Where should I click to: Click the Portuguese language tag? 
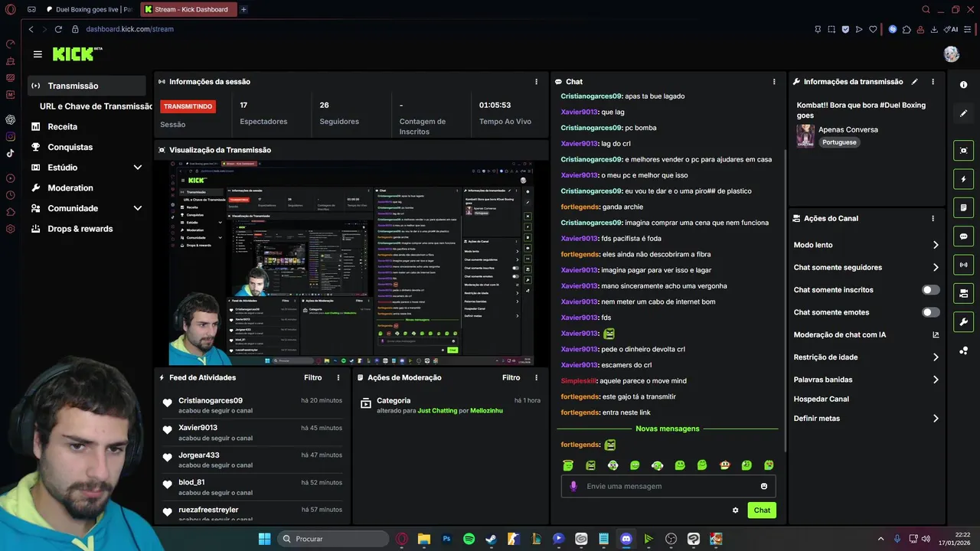point(839,142)
